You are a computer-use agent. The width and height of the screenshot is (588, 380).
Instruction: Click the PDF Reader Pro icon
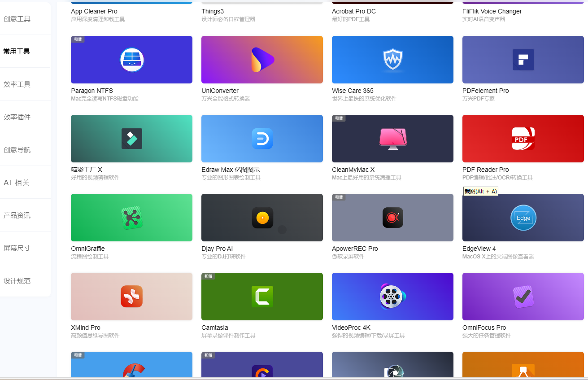pyautogui.click(x=523, y=139)
